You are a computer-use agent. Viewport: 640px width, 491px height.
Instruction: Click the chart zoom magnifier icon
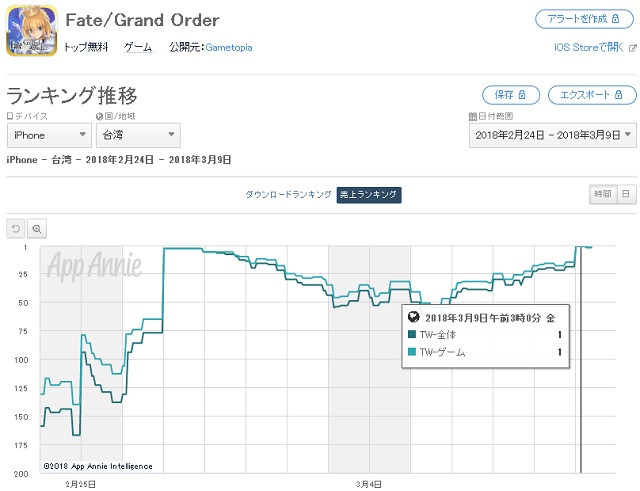37,229
